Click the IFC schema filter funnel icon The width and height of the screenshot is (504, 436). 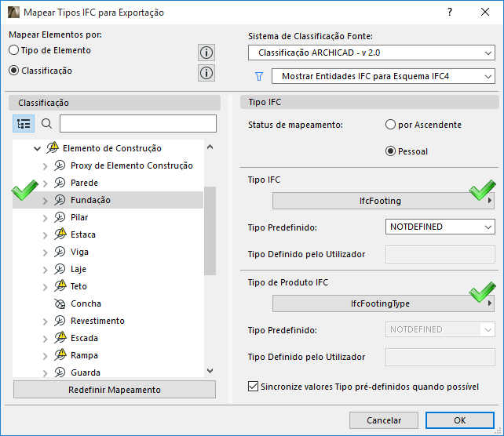tap(257, 77)
